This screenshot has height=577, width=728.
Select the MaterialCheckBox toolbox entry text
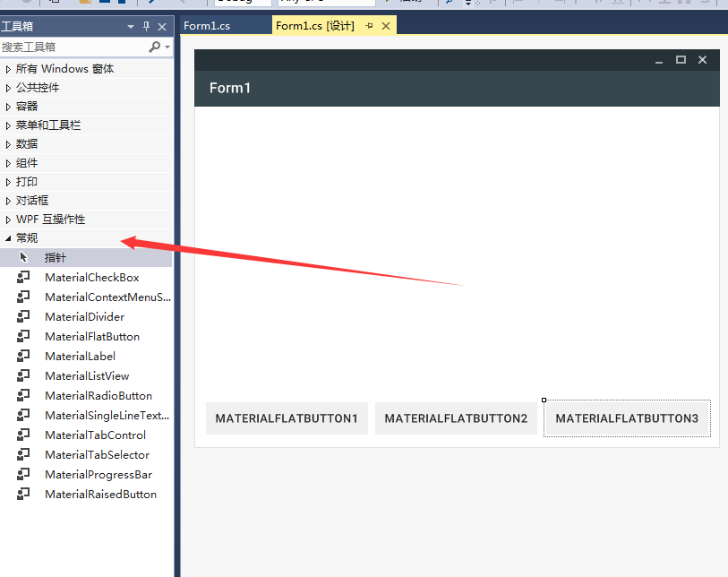[x=92, y=278]
